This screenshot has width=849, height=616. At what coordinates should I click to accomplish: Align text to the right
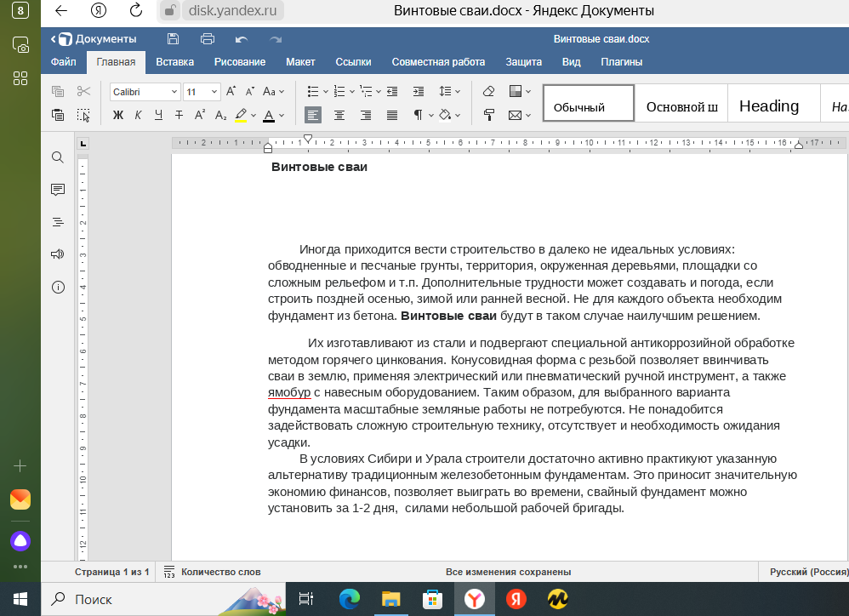[x=366, y=115]
